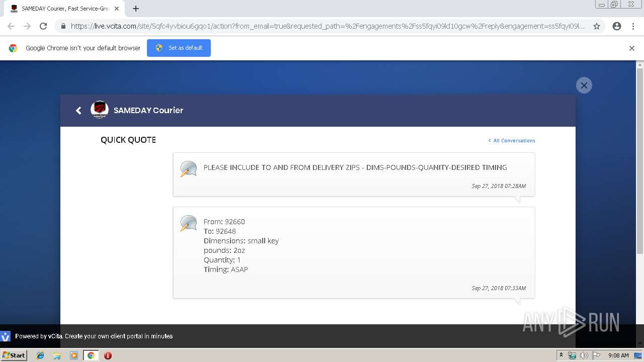The image size is (644, 362).
Task: Reload the current page
Action: [x=43, y=26]
